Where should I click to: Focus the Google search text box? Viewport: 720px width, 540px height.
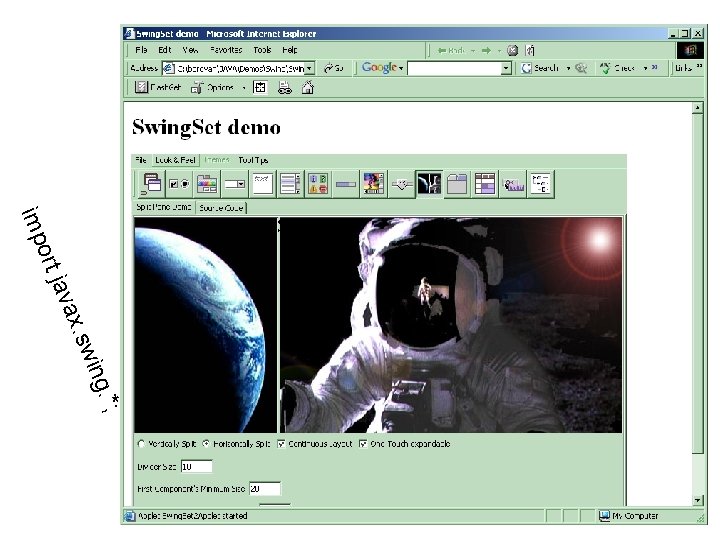click(455, 68)
